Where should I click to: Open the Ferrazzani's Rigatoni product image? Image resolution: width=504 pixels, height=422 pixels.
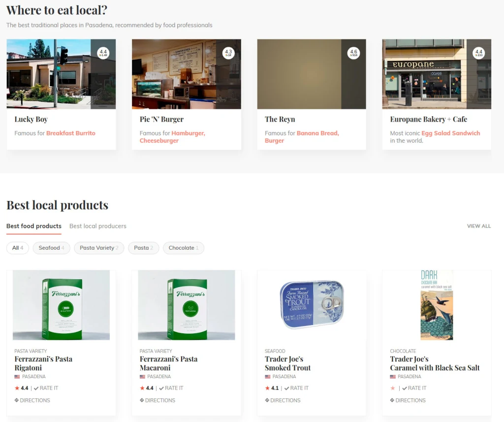point(61,305)
